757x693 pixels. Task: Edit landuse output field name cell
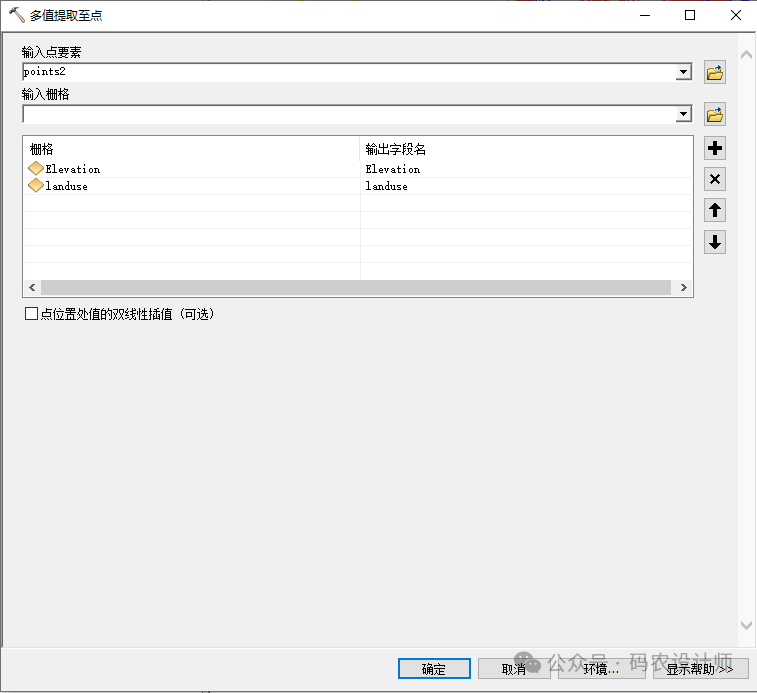tap(525, 186)
